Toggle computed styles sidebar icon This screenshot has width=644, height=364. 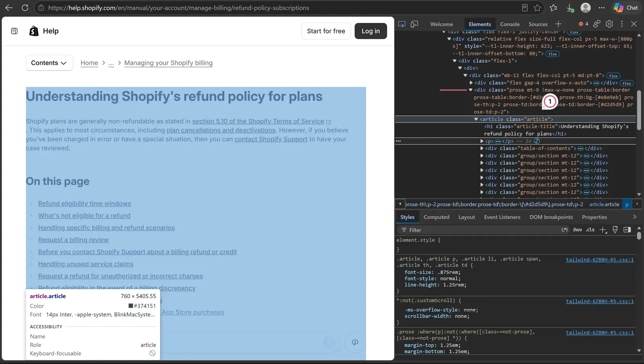(627, 230)
